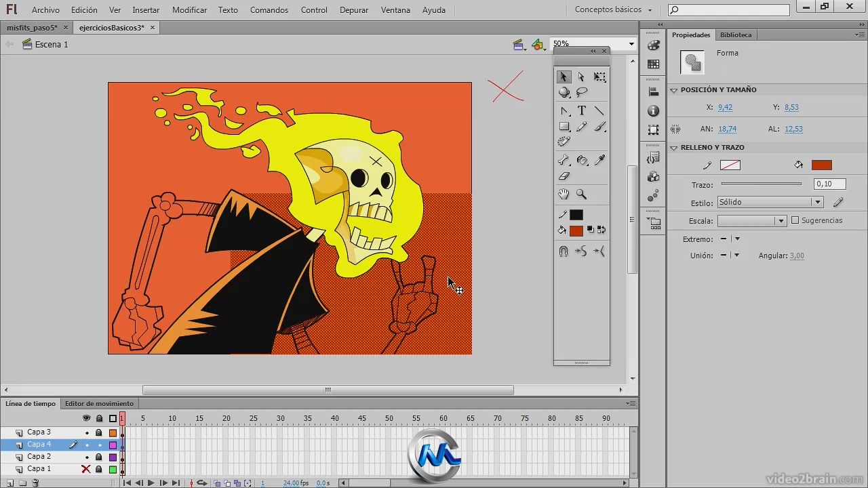Click New Layer icon in timeline

click(10, 483)
